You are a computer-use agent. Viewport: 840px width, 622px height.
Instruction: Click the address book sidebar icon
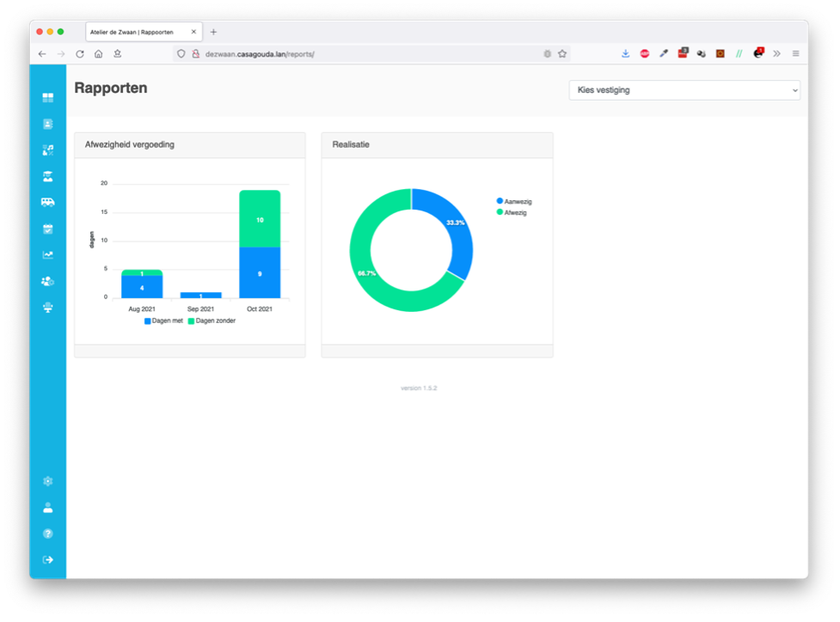point(48,124)
